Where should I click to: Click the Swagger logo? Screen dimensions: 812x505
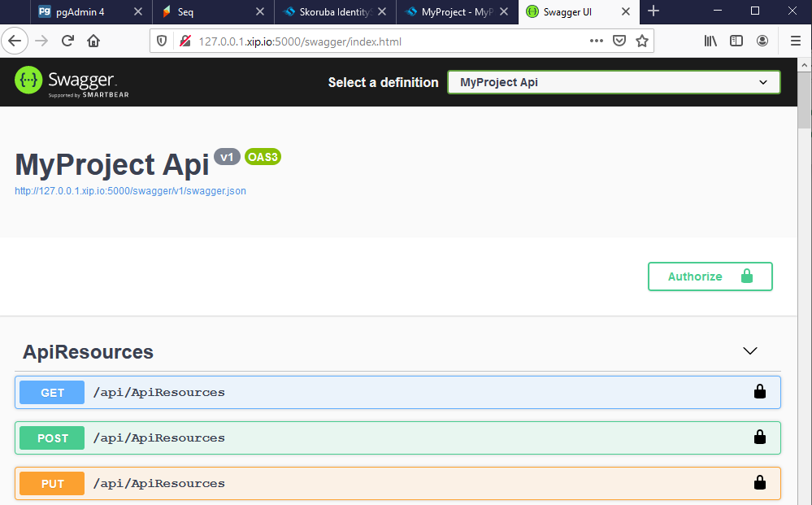72,82
